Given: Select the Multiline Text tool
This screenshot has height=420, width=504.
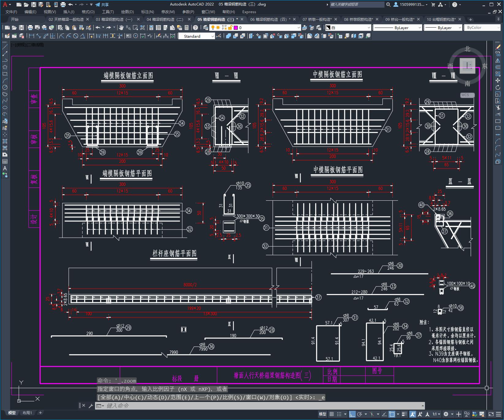Looking at the screenshot, I should pyautogui.click(x=5, y=168).
